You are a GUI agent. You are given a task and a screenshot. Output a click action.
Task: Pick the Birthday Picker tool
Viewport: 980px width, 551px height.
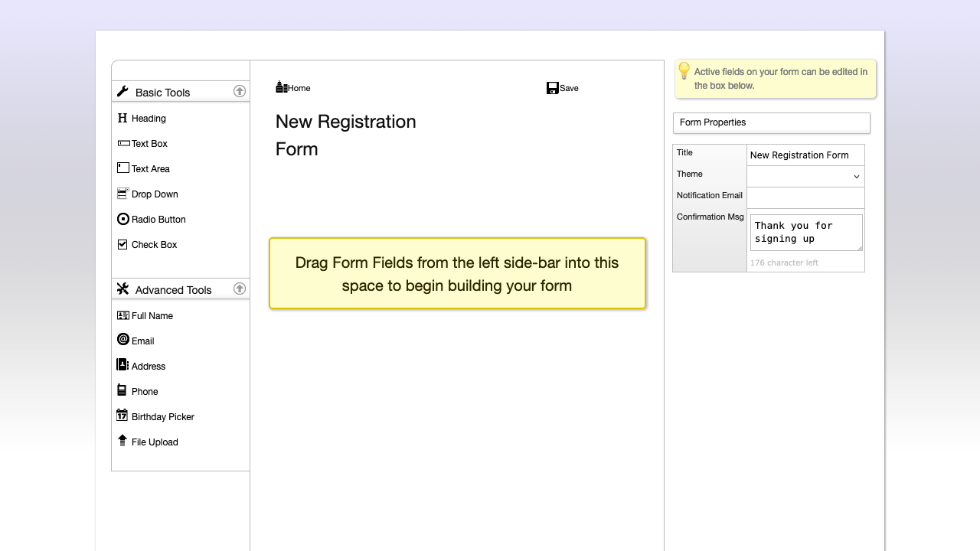tap(162, 416)
